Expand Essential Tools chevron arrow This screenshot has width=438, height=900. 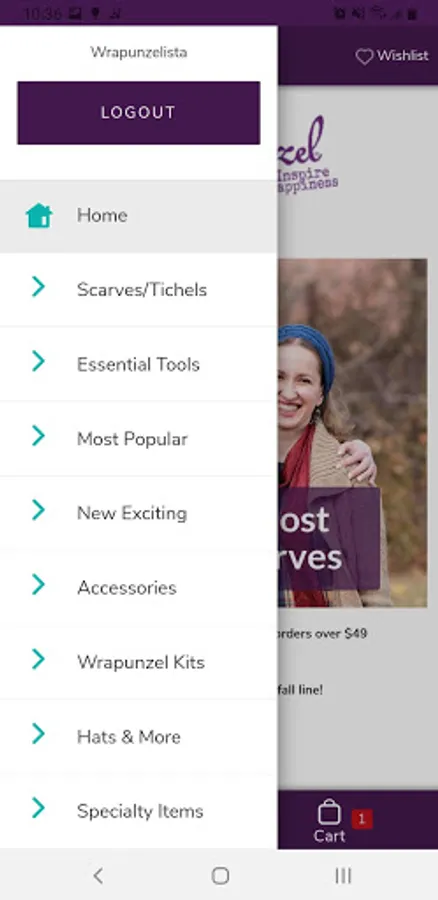[38, 361]
